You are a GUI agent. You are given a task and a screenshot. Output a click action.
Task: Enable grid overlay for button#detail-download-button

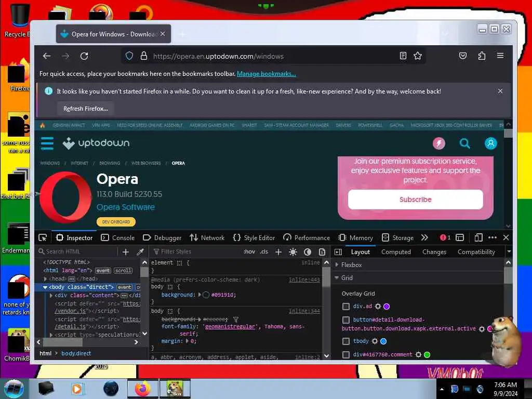click(345, 320)
